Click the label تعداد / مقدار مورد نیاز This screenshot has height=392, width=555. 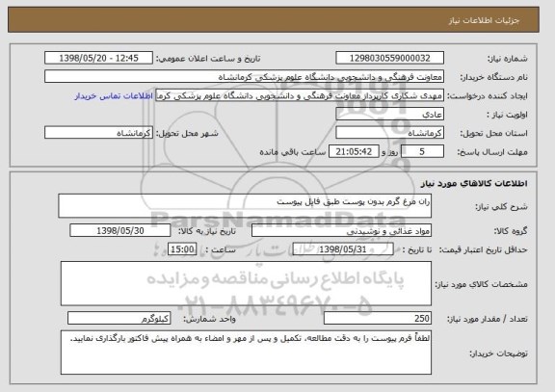[x=488, y=319]
